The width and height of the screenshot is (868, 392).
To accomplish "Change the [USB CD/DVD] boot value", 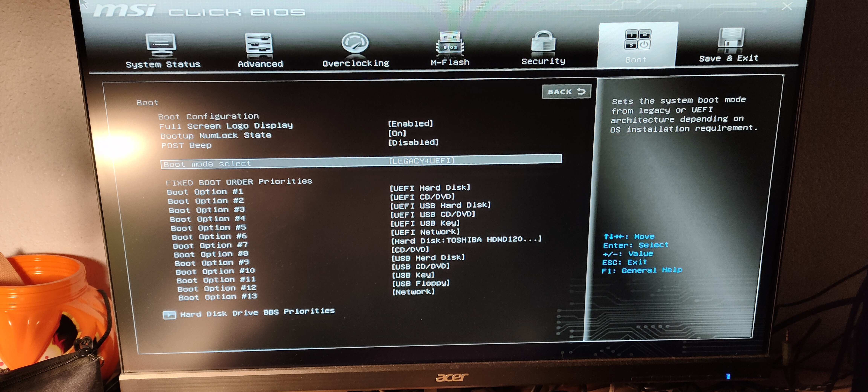I will pos(420,266).
